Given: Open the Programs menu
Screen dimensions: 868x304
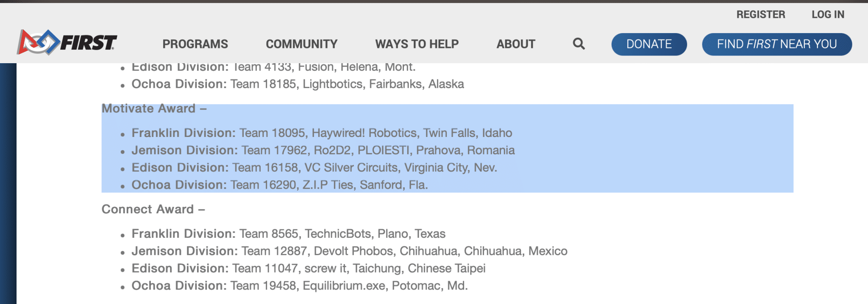Looking at the screenshot, I should (x=195, y=44).
